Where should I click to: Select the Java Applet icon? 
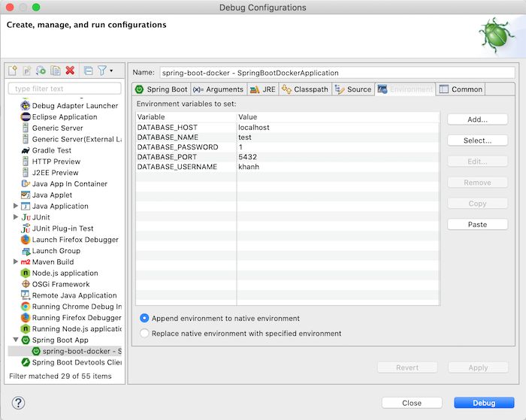[x=26, y=195]
